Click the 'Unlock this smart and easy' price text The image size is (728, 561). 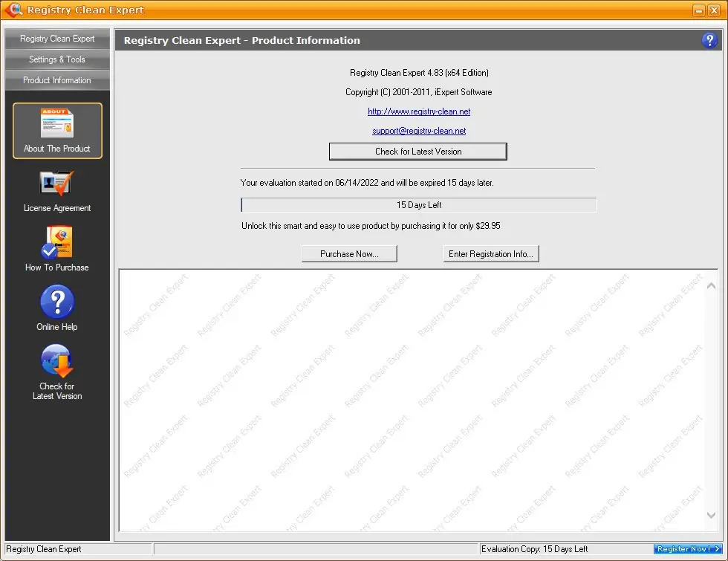[x=371, y=226]
